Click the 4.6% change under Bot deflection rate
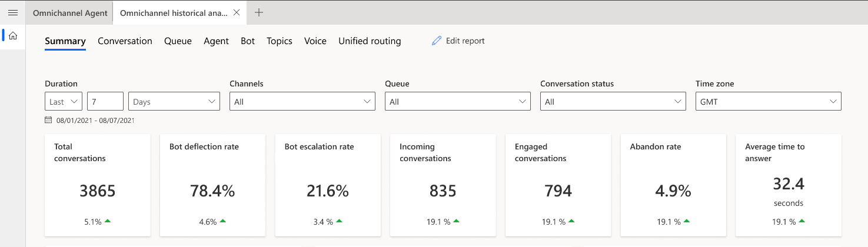Screen dimensions: 868x247 tap(208, 222)
